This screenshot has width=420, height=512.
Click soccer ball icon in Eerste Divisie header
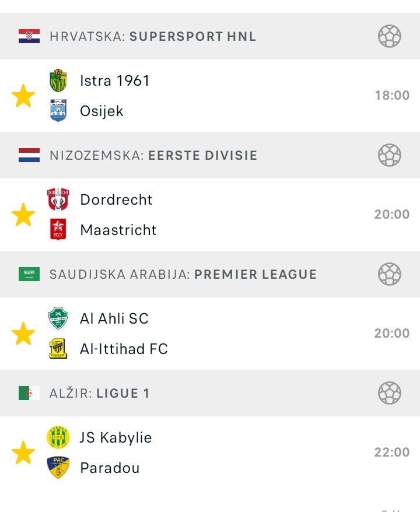tap(389, 155)
